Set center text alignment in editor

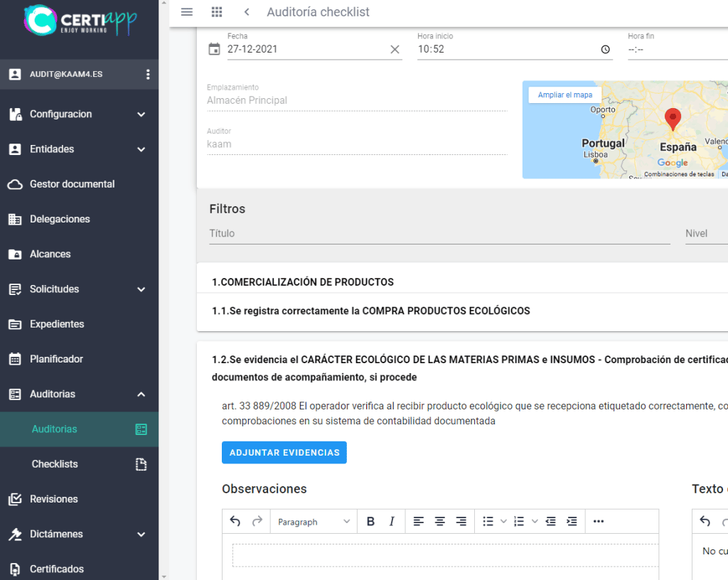pos(440,522)
